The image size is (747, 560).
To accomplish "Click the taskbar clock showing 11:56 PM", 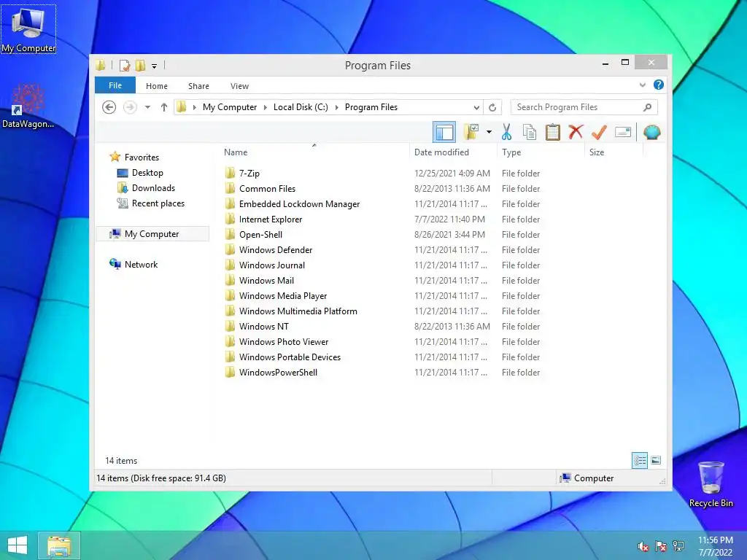I will pos(716,546).
